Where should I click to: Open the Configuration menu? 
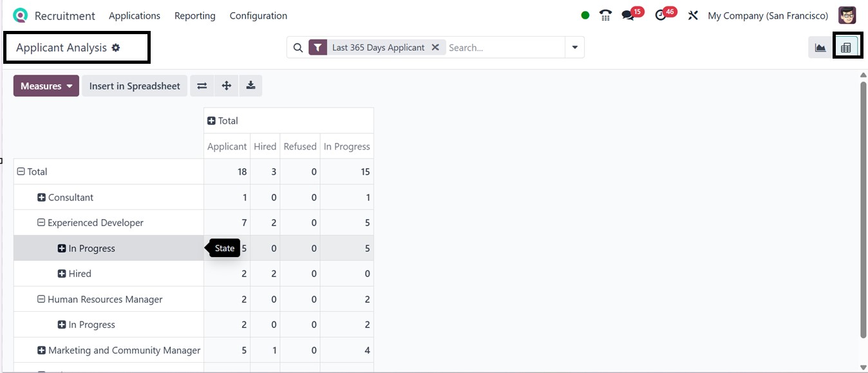pyautogui.click(x=258, y=15)
